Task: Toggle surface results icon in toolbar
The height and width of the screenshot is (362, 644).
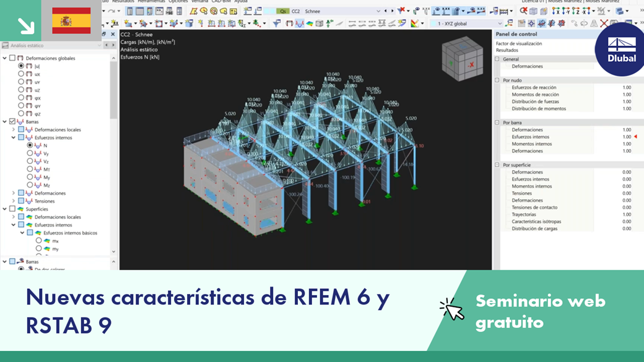Action: click(310, 24)
